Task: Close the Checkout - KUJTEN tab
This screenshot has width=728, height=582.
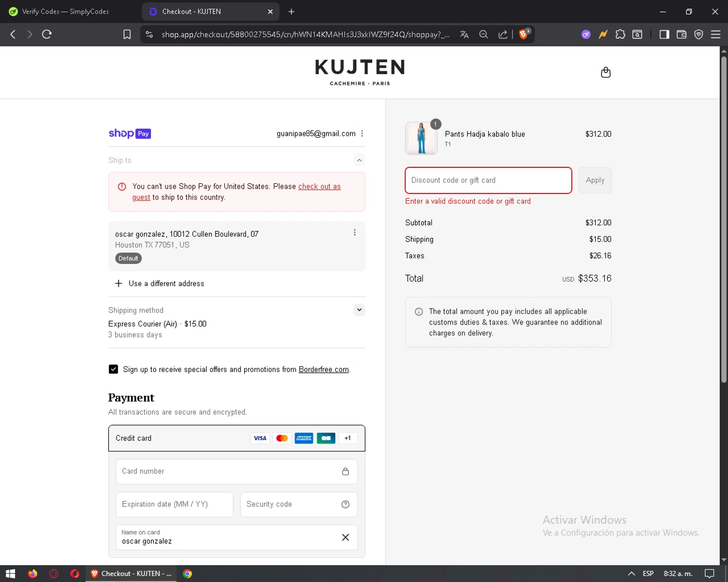Action: coord(270,12)
